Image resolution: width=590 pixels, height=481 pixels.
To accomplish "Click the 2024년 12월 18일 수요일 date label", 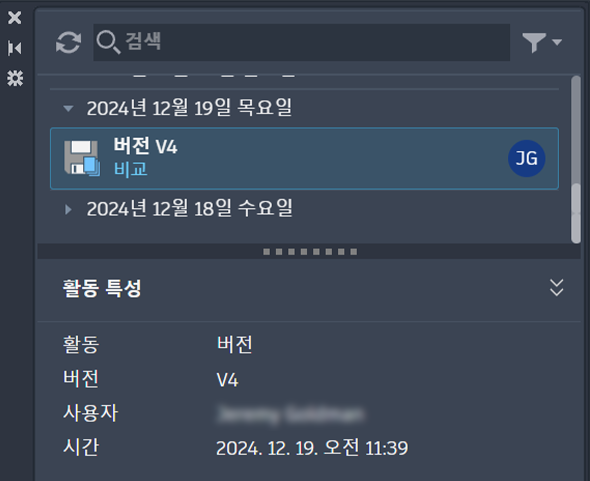I will [190, 209].
